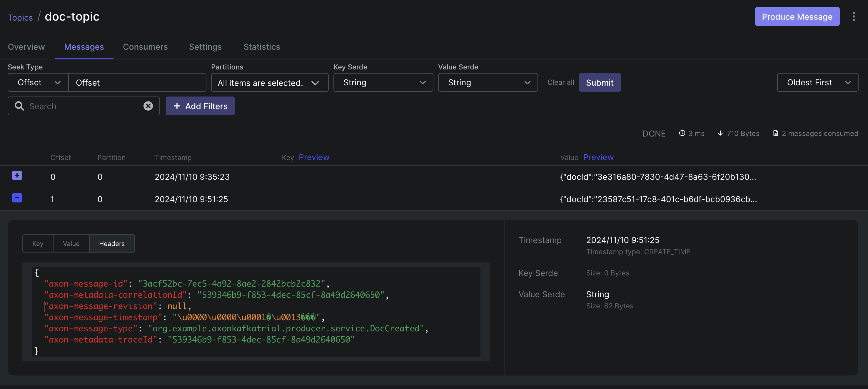This screenshot has height=389, width=868.
Task: Expand message row at offset 0
Action: 17,176
